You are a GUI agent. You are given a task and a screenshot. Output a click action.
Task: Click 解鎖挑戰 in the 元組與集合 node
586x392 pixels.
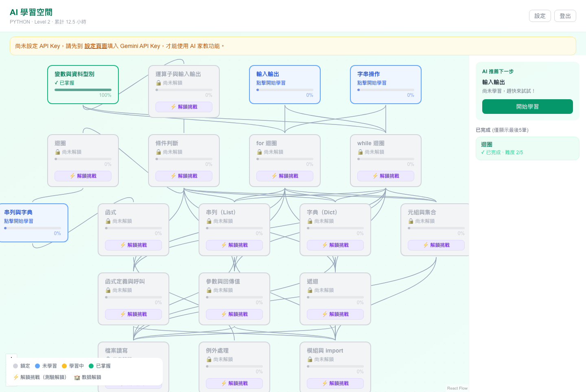pos(436,245)
